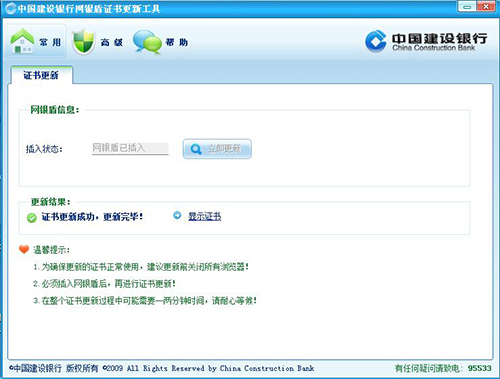Image resolution: width=500 pixels, height=379 pixels.
Task: Click the green house 常用 icon
Action: click(22, 41)
